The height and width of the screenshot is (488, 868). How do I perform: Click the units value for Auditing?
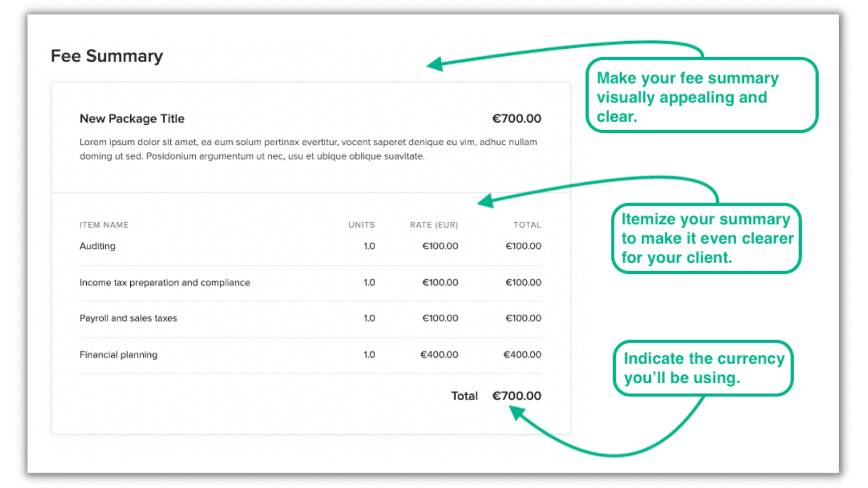[x=369, y=246]
